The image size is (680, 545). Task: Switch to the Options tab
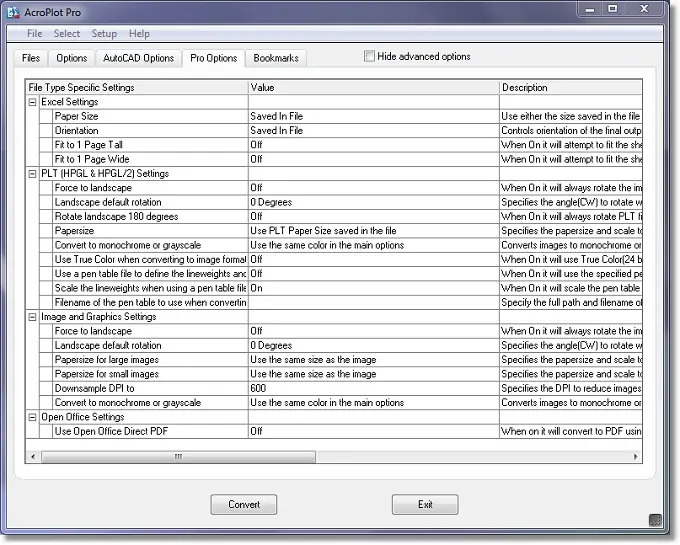pos(72,58)
